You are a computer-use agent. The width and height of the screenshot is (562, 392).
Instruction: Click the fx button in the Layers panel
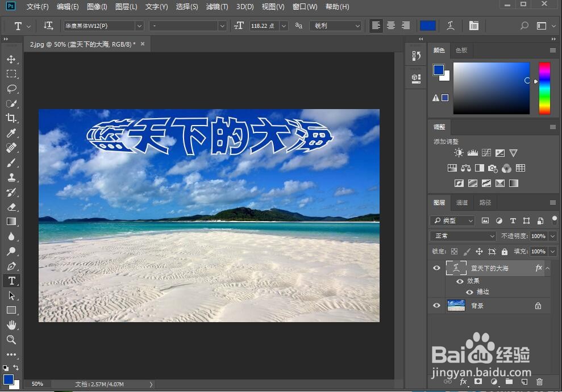pos(464,382)
